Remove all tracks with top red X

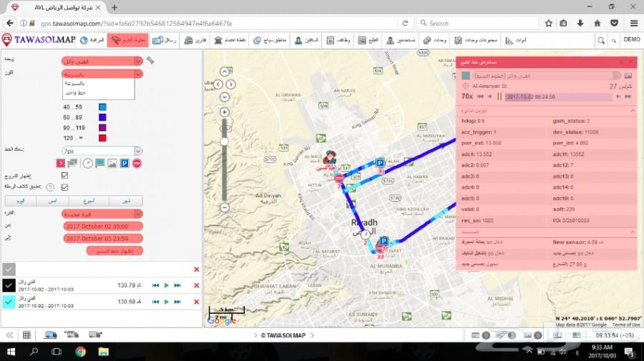click(x=196, y=269)
